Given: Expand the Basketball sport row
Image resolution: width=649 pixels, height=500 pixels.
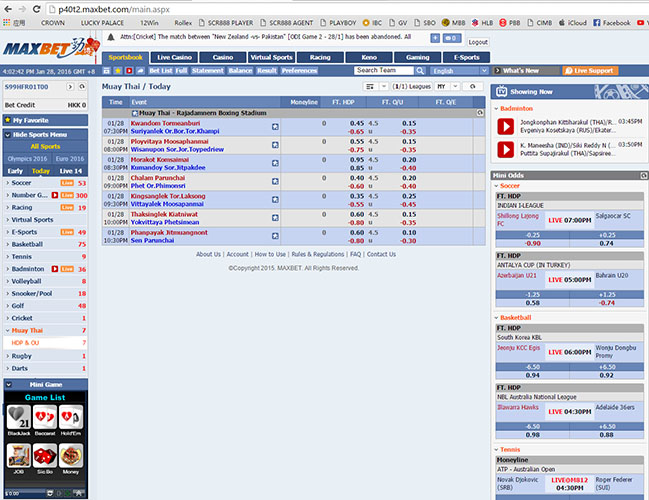Looking at the screenshot, I should coord(46,244).
